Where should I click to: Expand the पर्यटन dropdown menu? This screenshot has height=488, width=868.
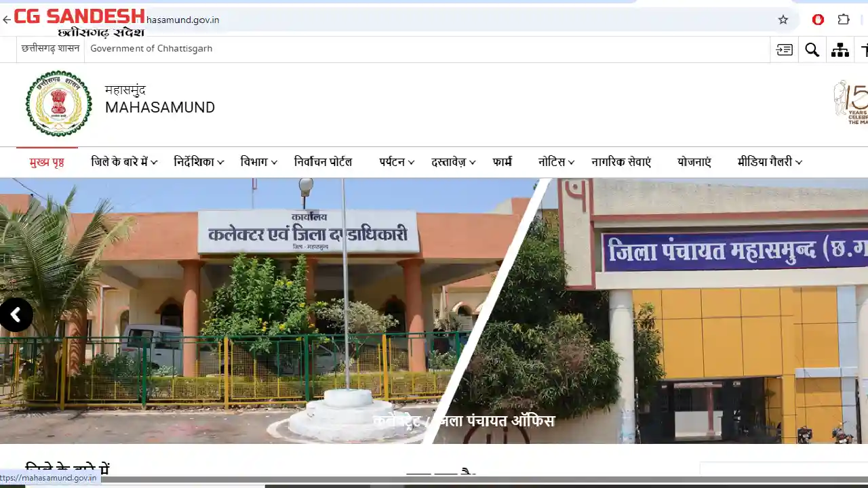397,162
